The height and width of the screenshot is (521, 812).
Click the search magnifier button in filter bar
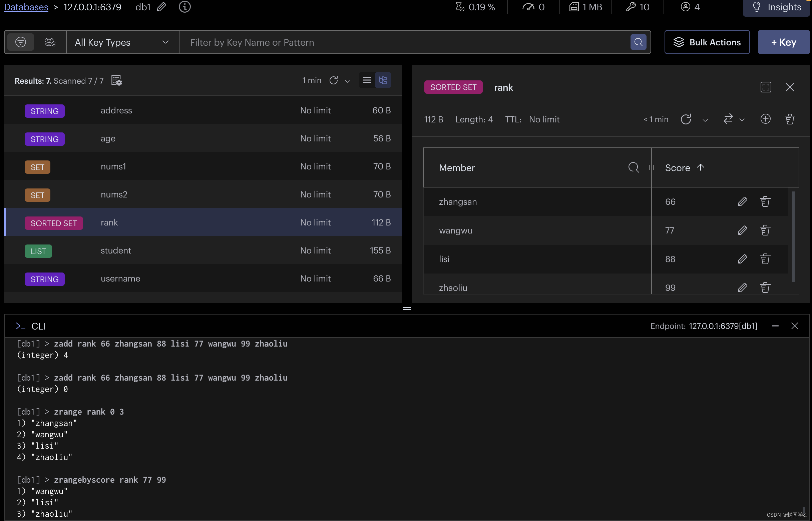pyautogui.click(x=638, y=42)
